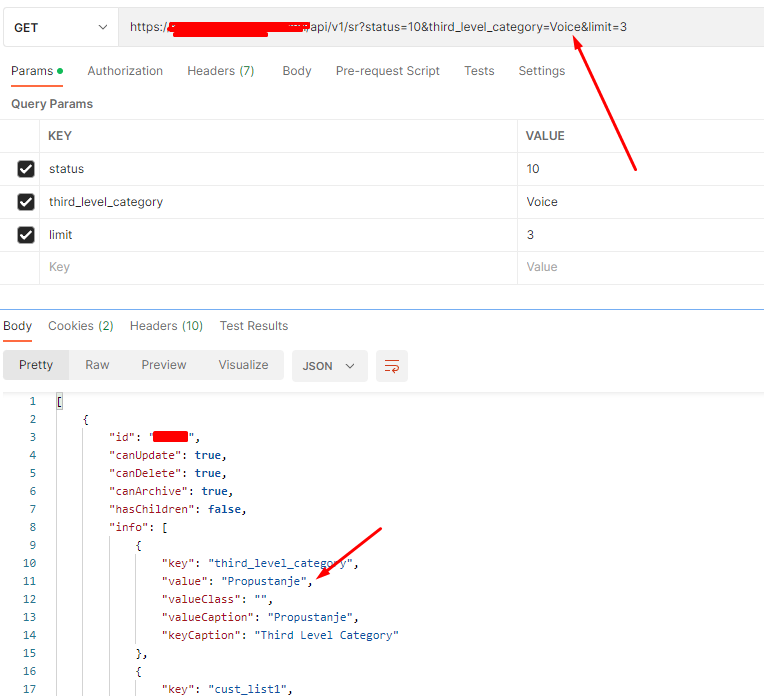This screenshot has height=696, width=764.
Task: Open the Visualize response view
Action: click(243, 365)
